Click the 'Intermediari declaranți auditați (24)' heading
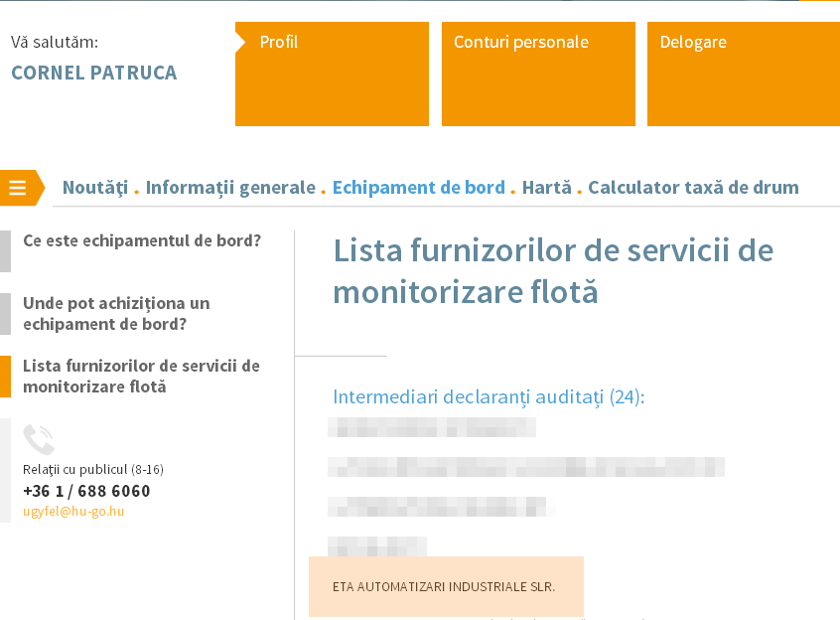 click(489, 397)
